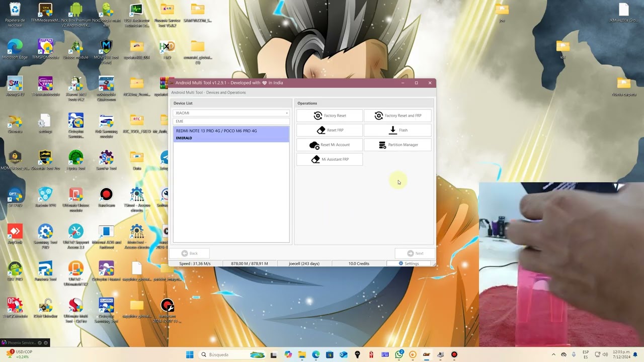Open Octoplus Samsung desktop shortcut
The width and height of the screenshot is (644, 362).
point(76,126)
